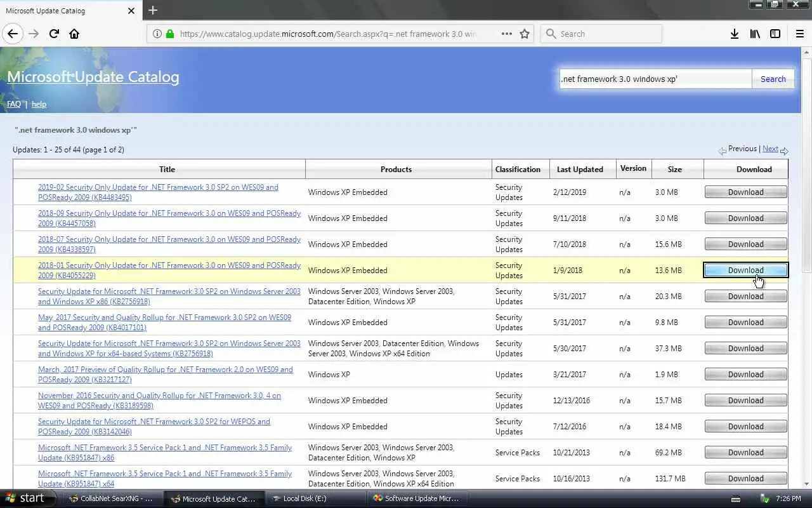Sort results by Size column
Viewport: 812px width, 508px height.
675,170
